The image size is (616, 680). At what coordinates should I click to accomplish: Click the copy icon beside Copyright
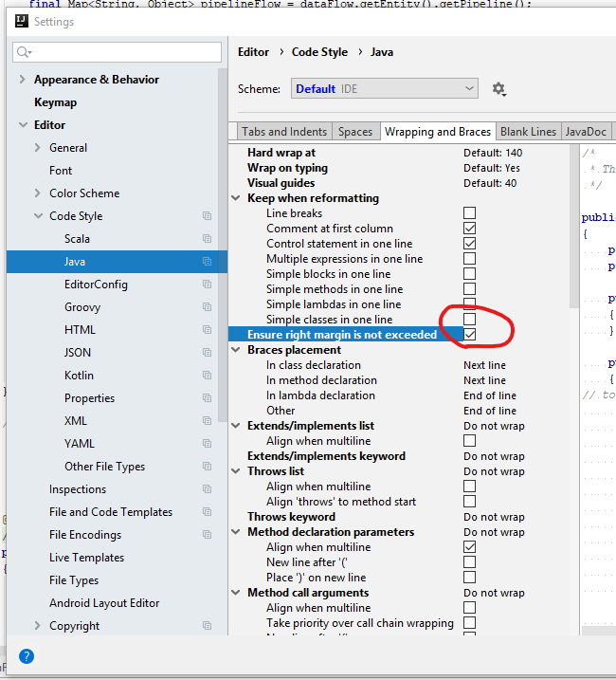pos(208,626)
